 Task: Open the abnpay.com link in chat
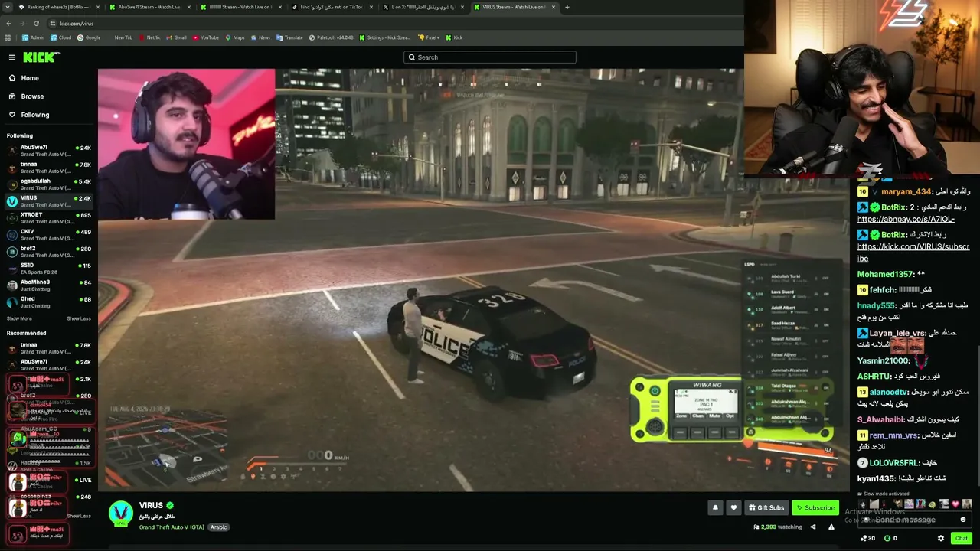click(x=906, y=219)
